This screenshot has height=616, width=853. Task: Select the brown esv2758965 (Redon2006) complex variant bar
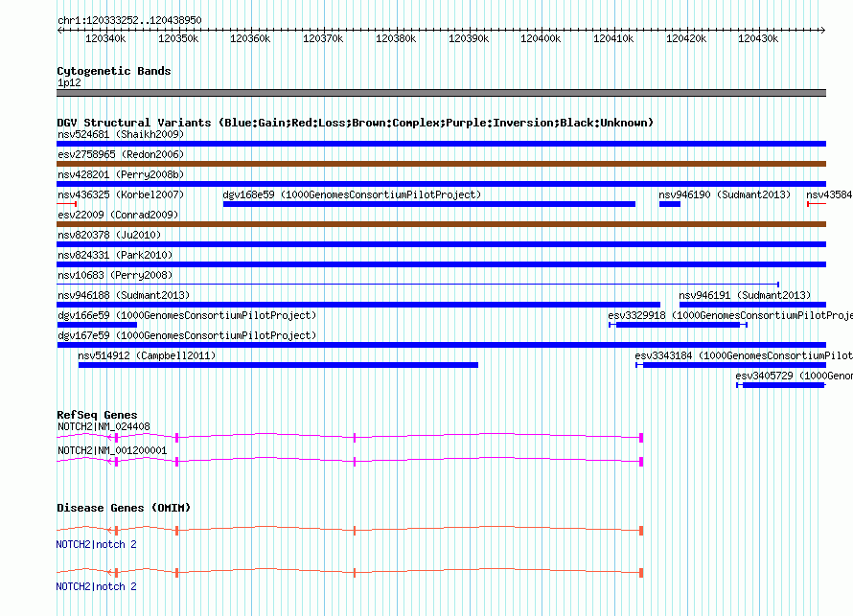(x=441, y=164)
